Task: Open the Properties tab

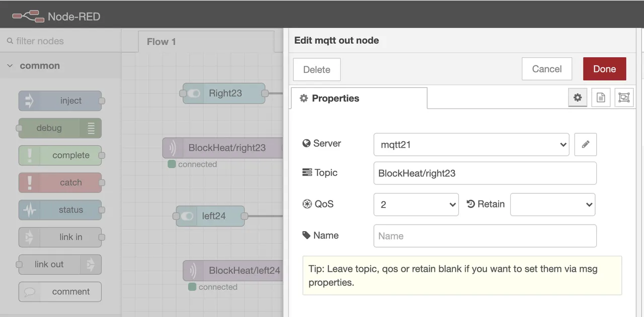Action: click(359, 98)
